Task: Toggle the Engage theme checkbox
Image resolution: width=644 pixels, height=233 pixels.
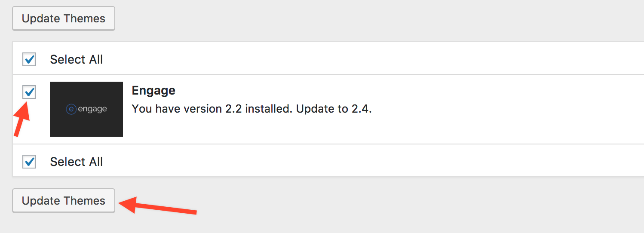Action: point(29,92)
